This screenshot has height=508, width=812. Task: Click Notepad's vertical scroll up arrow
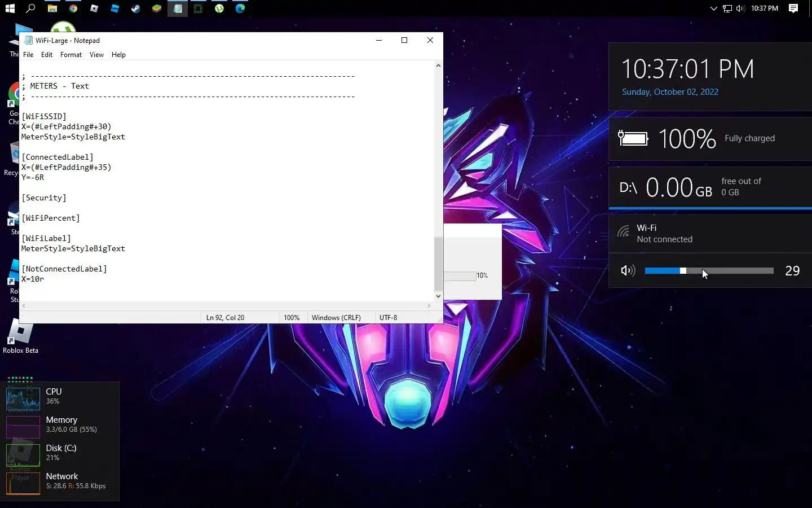438,65
